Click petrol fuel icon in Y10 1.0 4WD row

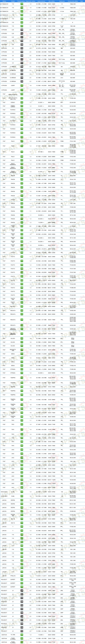point(22,8)
